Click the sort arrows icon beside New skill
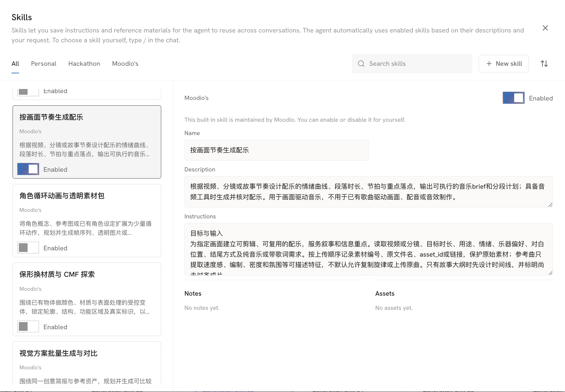The height and width of the screenshot is (392, 565). pos(544,64)
